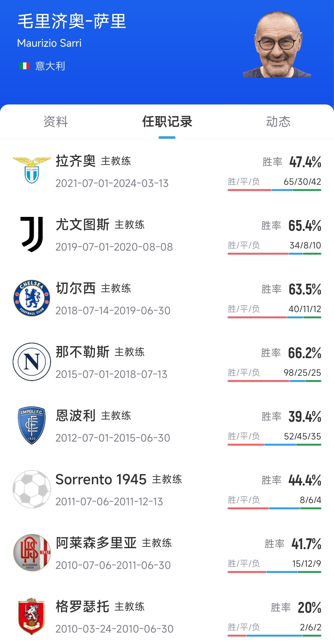The image size is (334, 644).
Task: Open the Chelsea club badge
Action: pos(32,298)
